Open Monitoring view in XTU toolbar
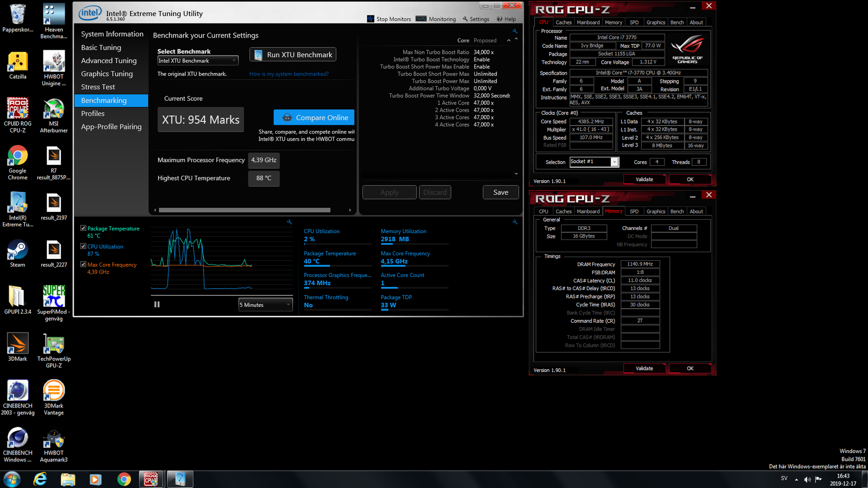 436,19
